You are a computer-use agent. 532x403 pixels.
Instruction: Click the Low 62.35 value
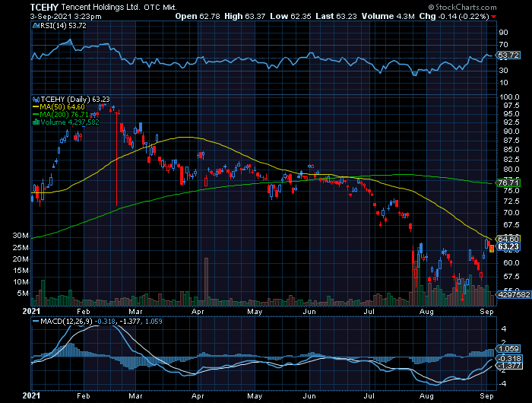[x=290, y=16]
